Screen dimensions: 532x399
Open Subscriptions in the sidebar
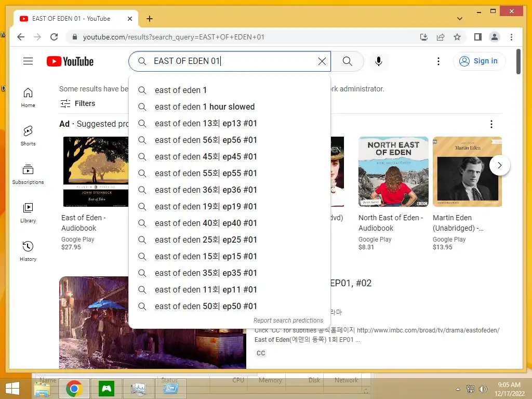[28, 175]
